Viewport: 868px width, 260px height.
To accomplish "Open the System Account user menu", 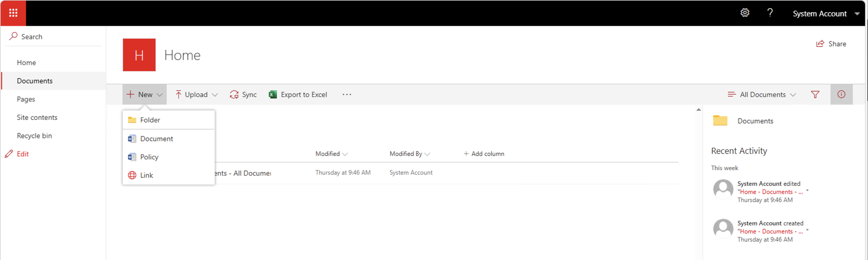I will point(826,14).
